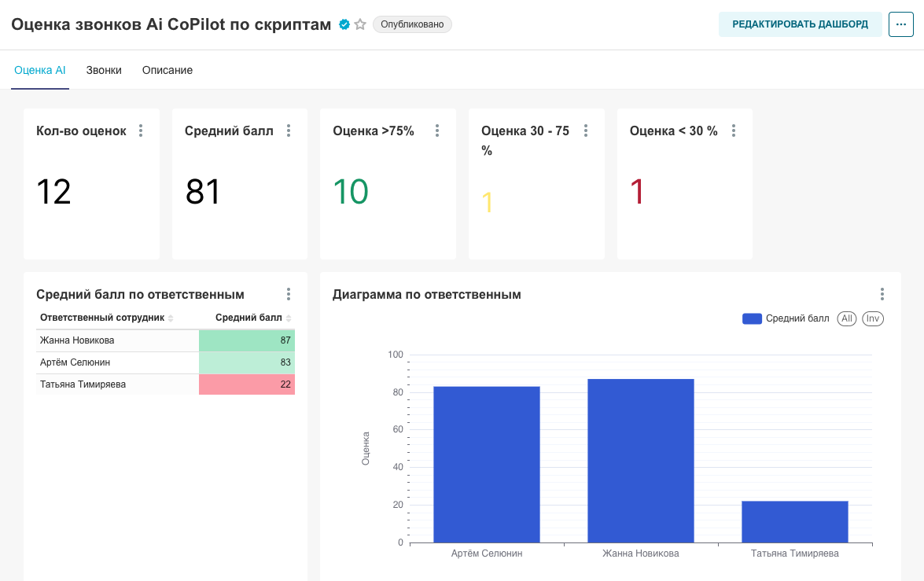Mark dashboard as favorite with the star
This screenshot has height=581, width=924.
pos(360,24)
